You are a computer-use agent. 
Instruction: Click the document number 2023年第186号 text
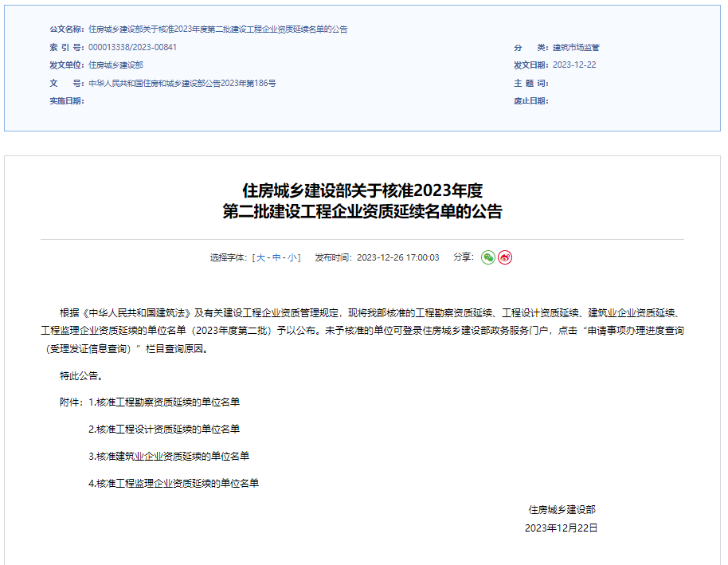pyautogui.click(x=182, y=83)
